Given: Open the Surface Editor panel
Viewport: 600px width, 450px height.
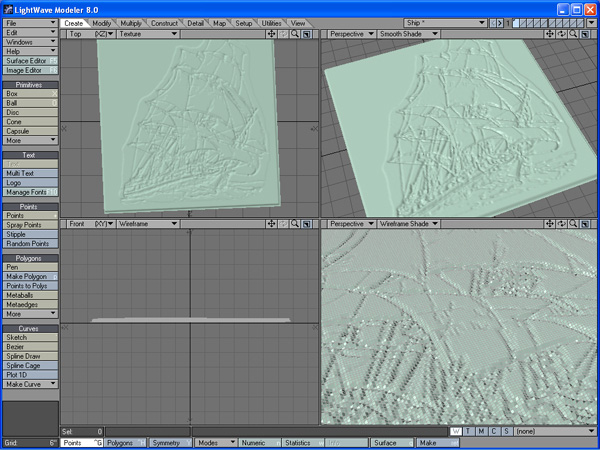Looking at the screenshot, I should (x=30, y=61).
